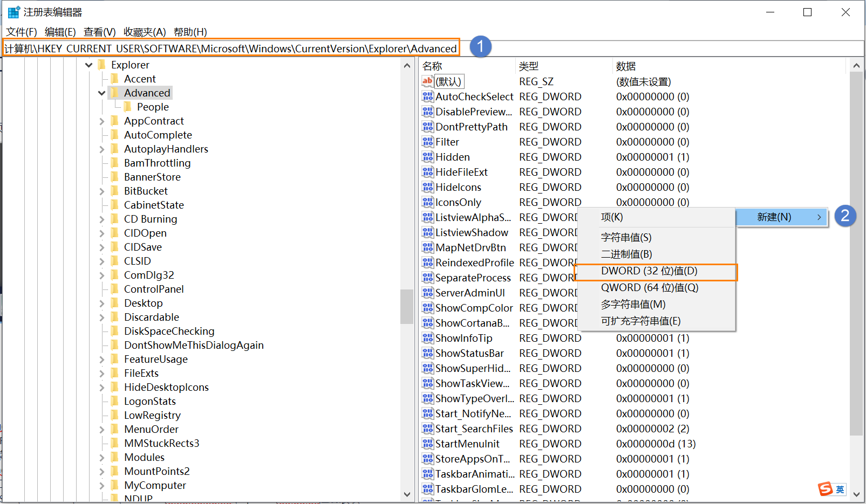
Task: Click the Advanced folder icon in tree
Action: (115, 93)
